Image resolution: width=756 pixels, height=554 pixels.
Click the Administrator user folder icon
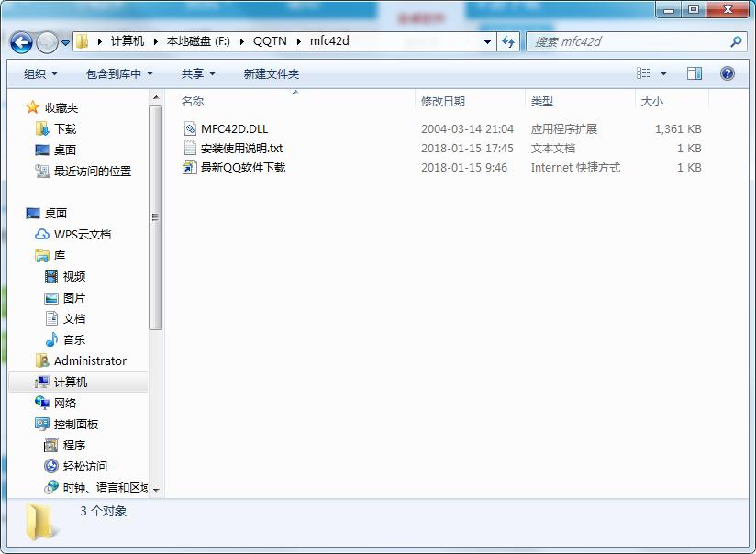42,360
